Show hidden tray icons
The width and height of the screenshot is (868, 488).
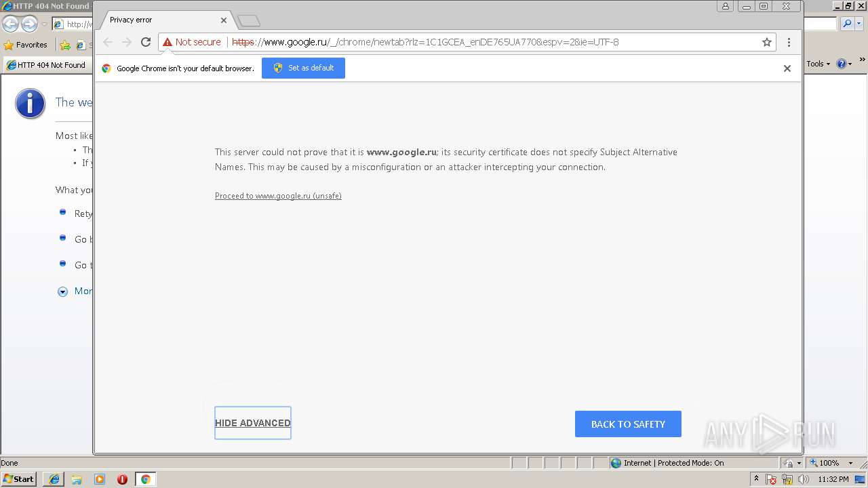point(756,479)
